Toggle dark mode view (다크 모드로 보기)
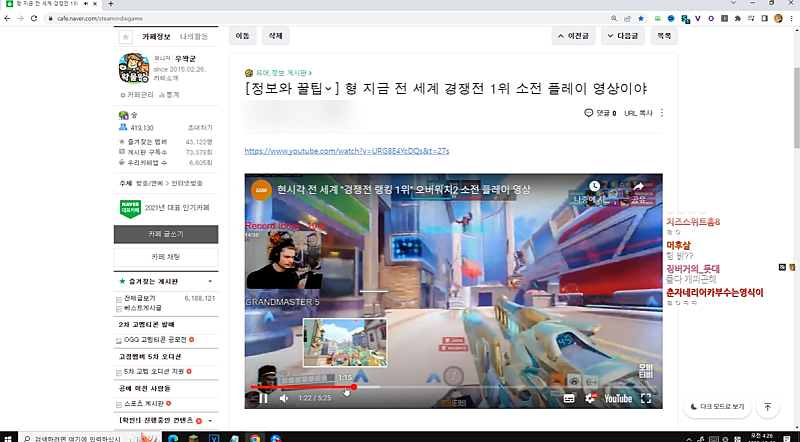Screen dimensions: 800x442 tap(718, 407)
